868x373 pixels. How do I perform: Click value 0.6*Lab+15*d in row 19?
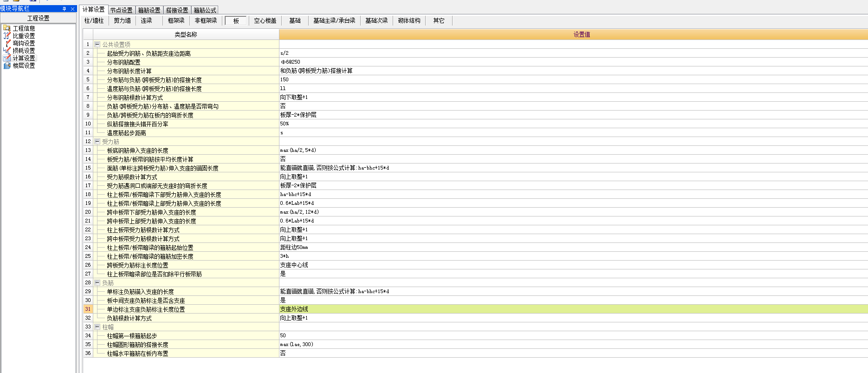tap(574, 203)
